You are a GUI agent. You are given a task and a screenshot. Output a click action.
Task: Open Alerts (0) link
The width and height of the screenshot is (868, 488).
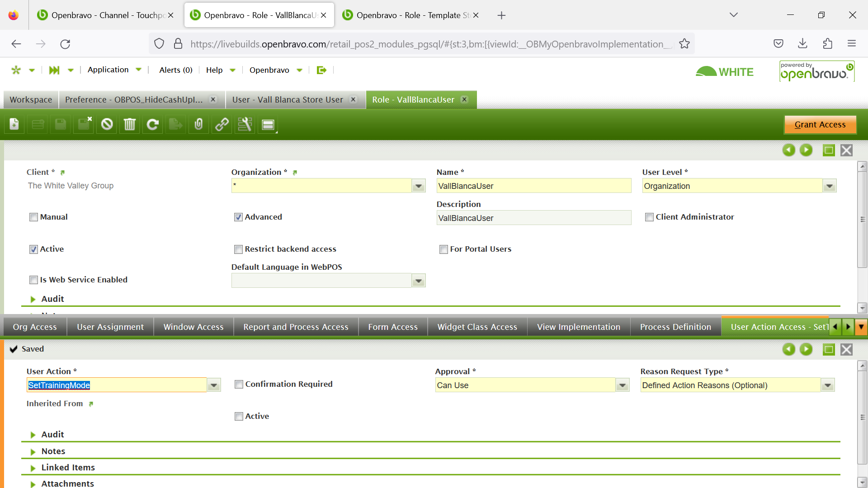176,70
